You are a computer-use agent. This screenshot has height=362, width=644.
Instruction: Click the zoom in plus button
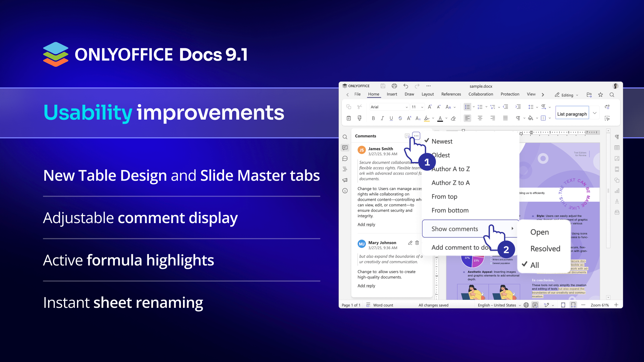tap(616, 305)
